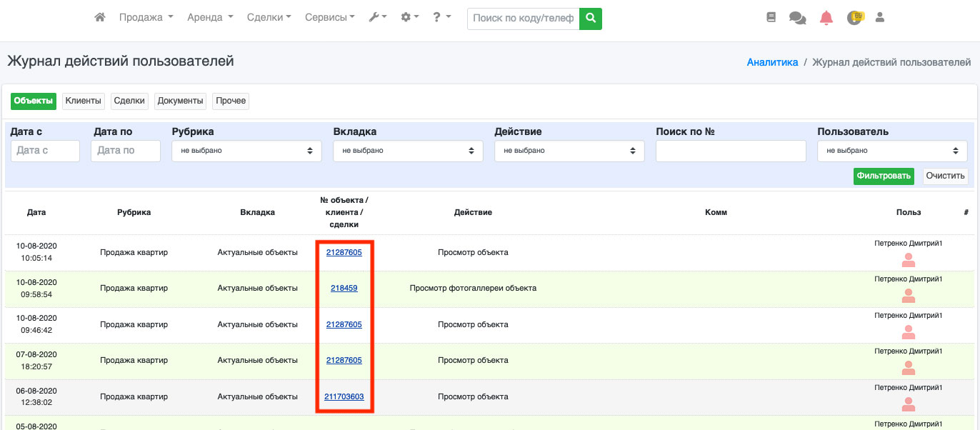Click the green search magnifier button
This screenshot has height=430, width=980.
(x=590, y=19)
